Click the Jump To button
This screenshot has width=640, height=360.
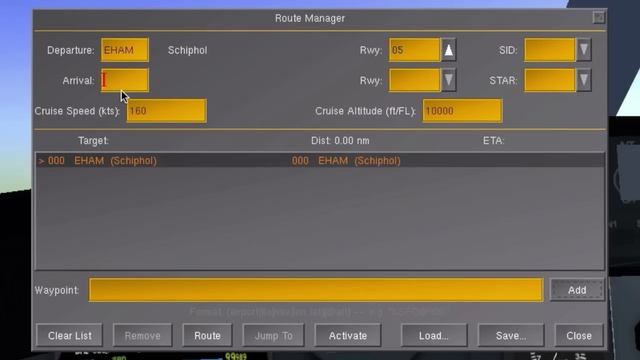coord(273,336)
